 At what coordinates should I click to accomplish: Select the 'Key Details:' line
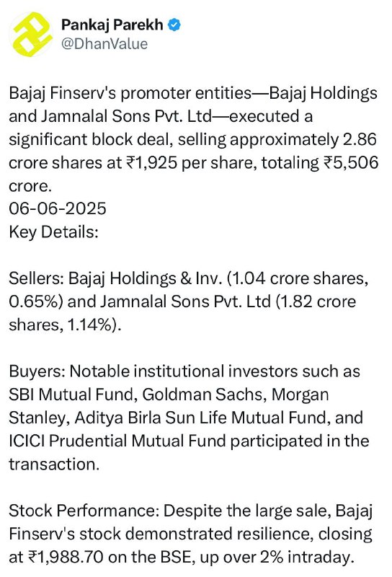(x=54, y=232)
